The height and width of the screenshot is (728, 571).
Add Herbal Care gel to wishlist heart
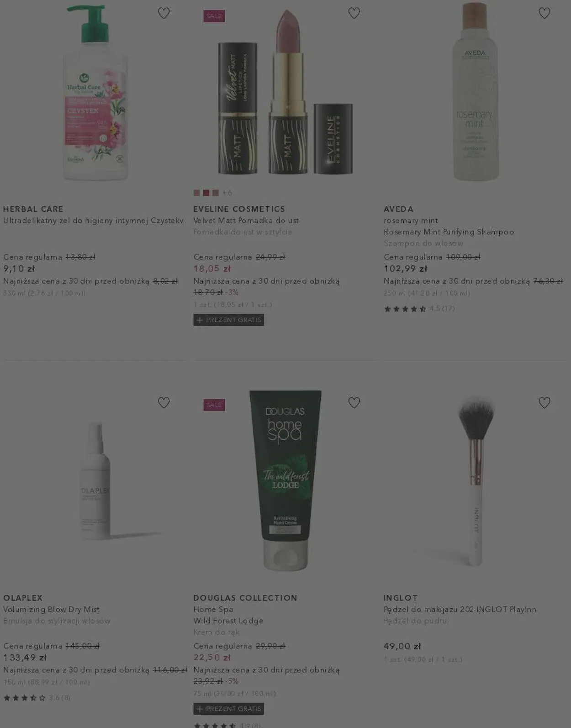(164, 13)
